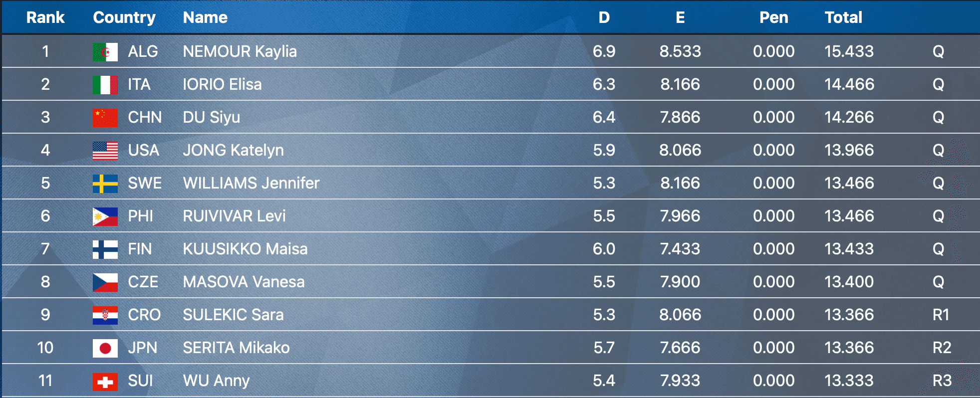Image resolution: width=980 pixels, height=398 pixels.
Task: Click the Country column header
Action: coord(124,17)
